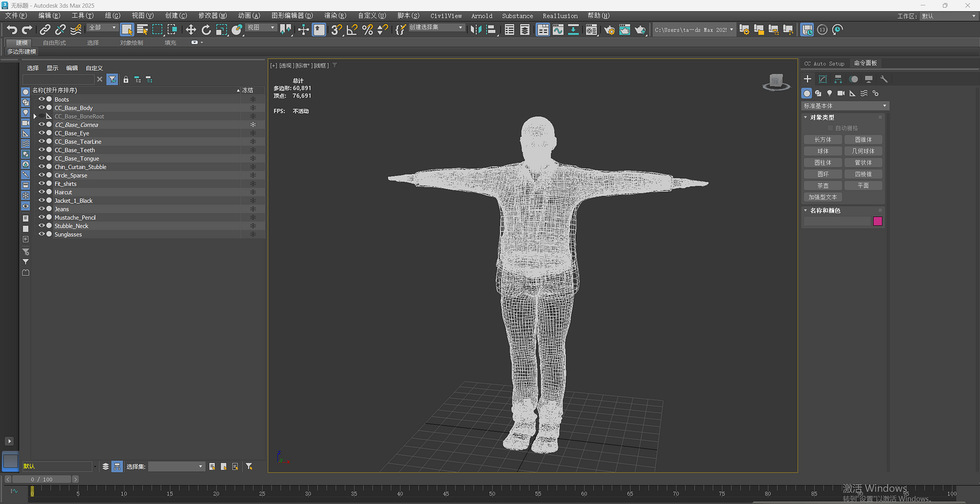Switch to the Display panel icon

(x=869, y=79)
